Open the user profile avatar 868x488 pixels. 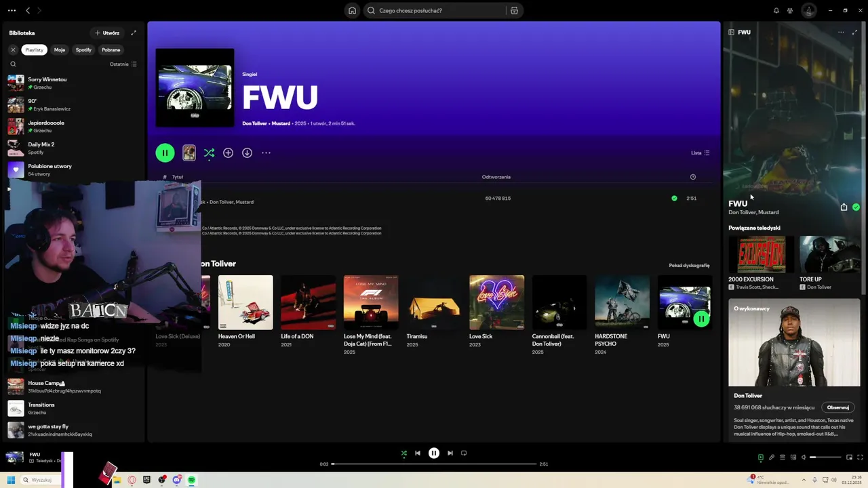(x=808, y=10)
